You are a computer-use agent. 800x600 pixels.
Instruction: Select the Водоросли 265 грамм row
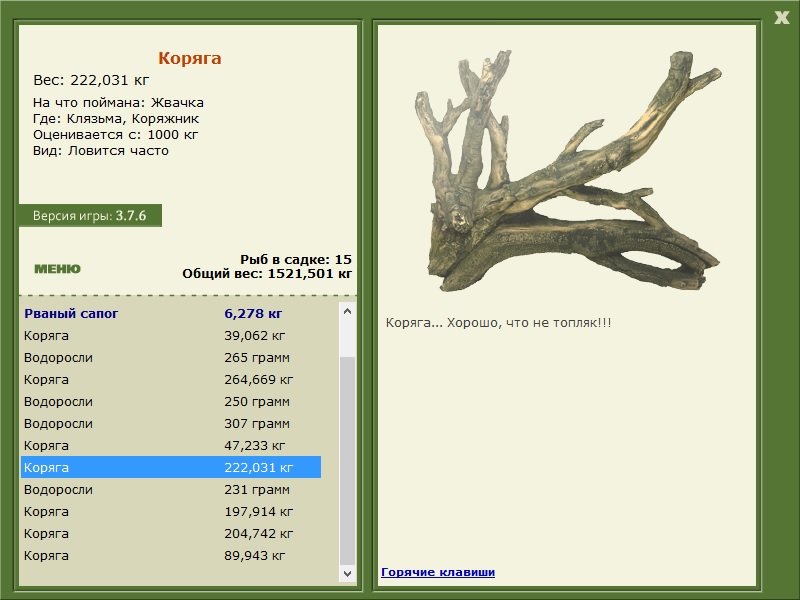point(171,358)
